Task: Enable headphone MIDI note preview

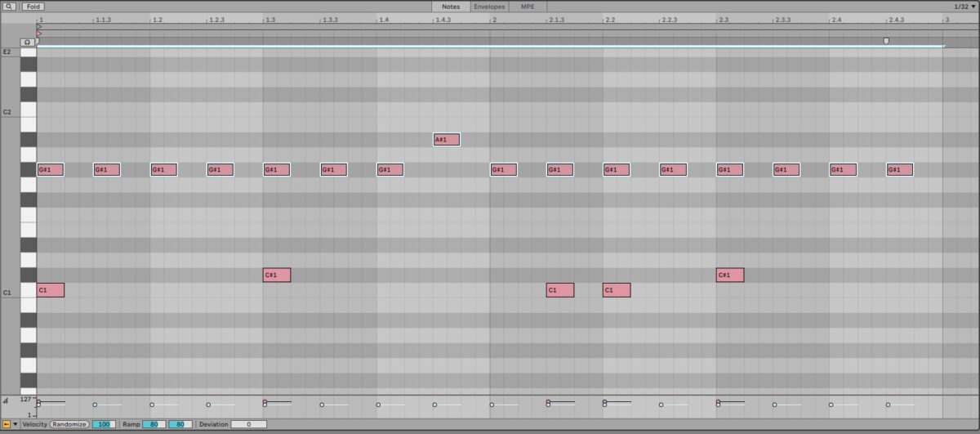Action: (x=28, y=42)
